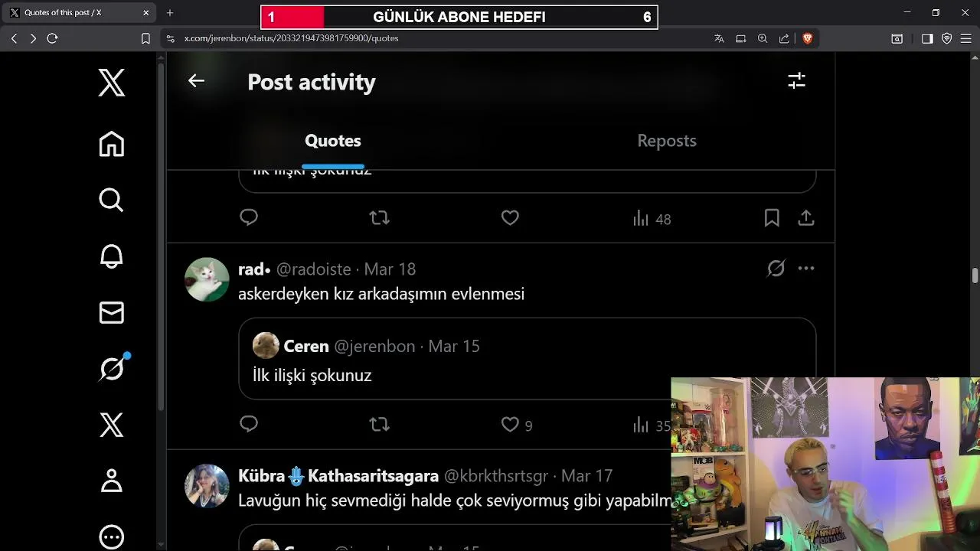
Task: Switch to the Reposts tab
Action: [x=667, y=141]
